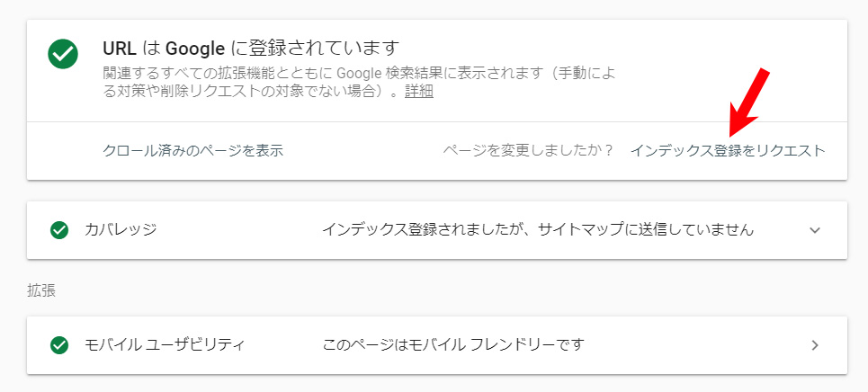Click the green check icon next to カバレッジ
868x392 pixels.
point(59,230)
